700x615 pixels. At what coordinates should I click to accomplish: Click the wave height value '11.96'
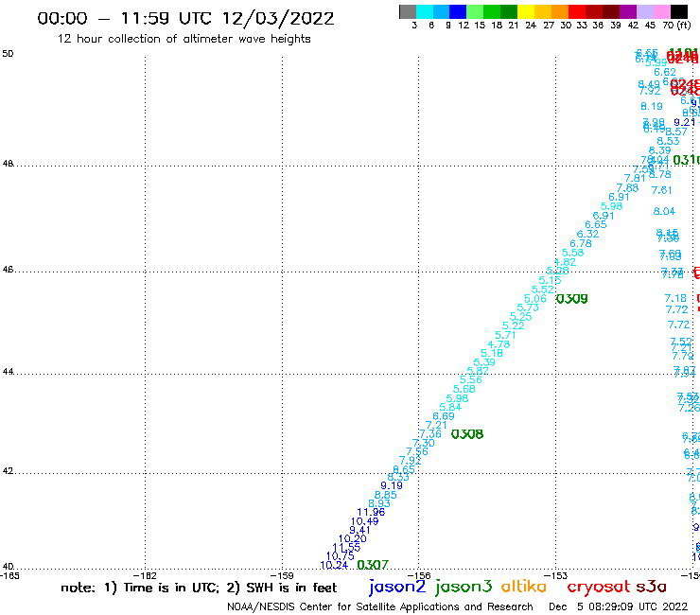[371, 512]
